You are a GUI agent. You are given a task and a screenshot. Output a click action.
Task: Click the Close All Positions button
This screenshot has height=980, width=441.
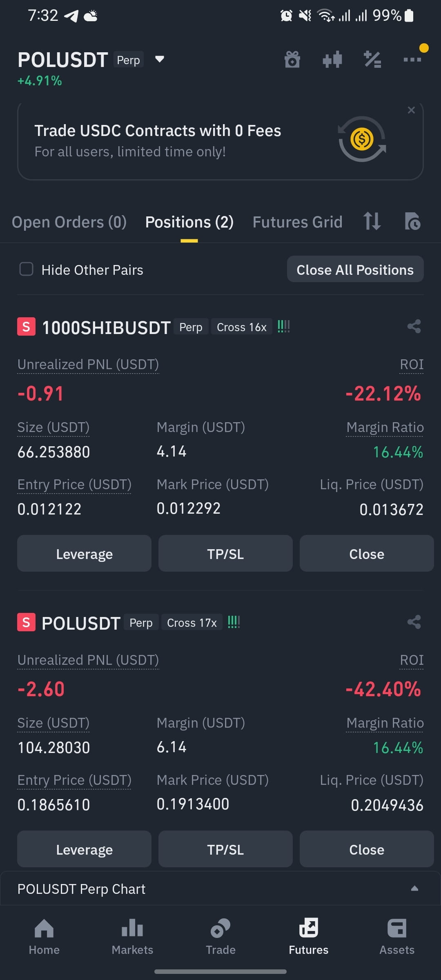click(355, 269)
